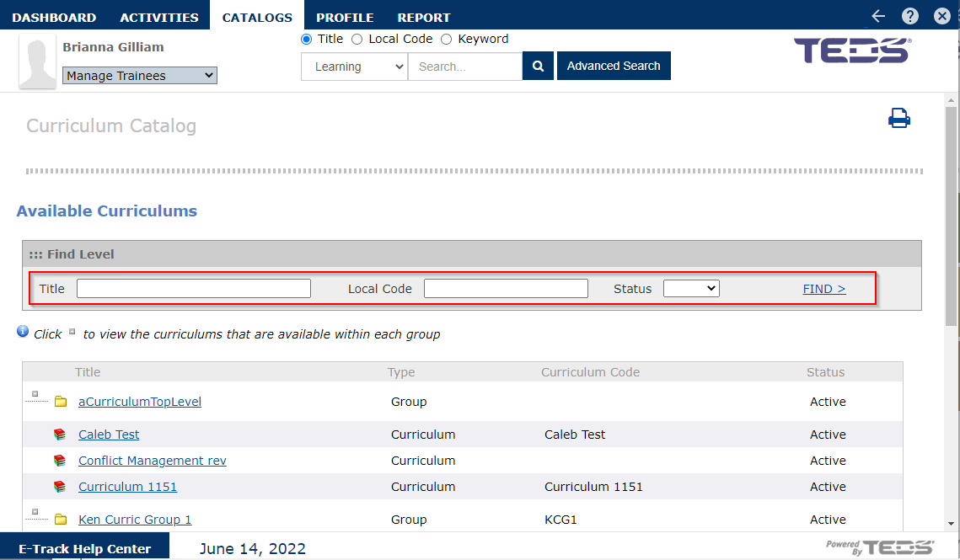Select the Local Code radio button

[357, 39]
